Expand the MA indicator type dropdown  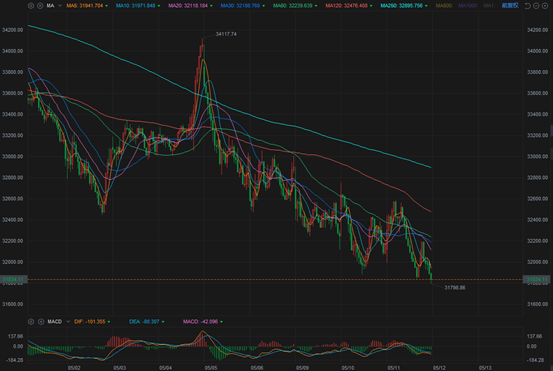pos(60,6)
